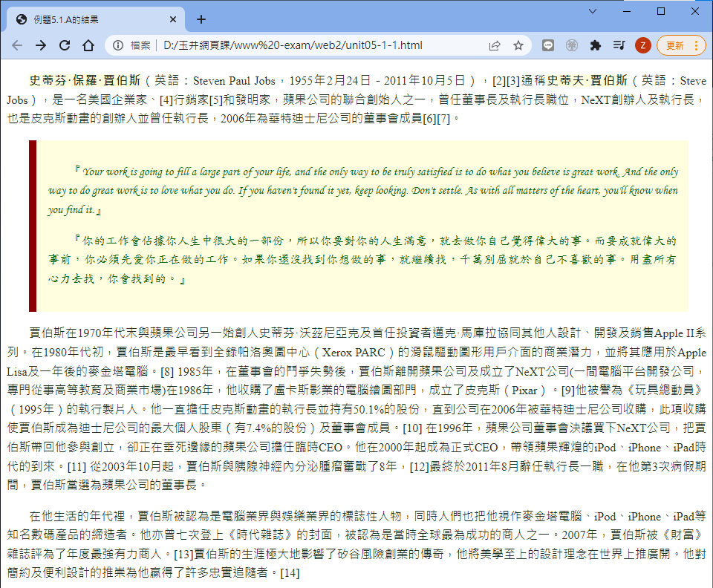Click the grayed-out circular extension icon
This screenshot has height=588, width=713.
[571, 45]
